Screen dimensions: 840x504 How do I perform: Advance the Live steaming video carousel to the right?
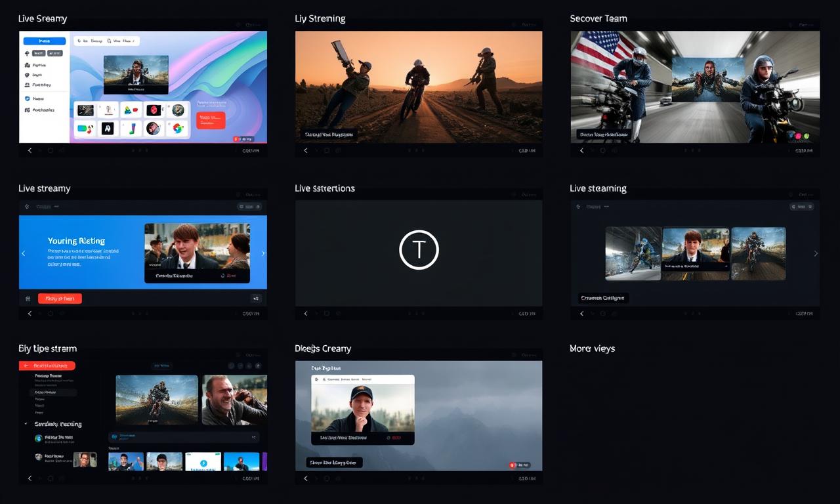click(816, 253)
